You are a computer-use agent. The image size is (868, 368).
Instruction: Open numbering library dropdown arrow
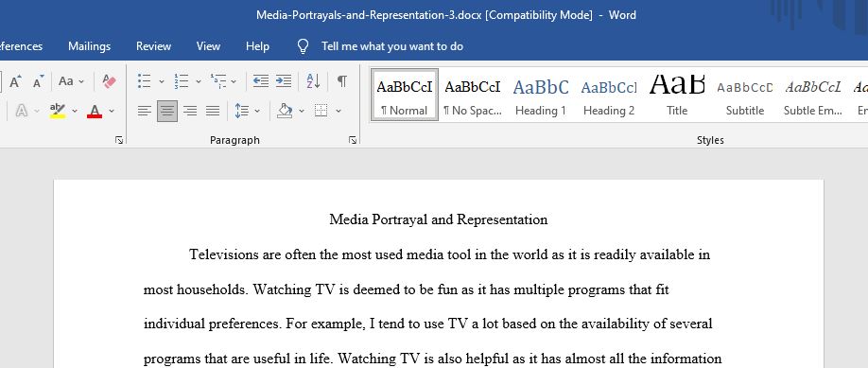pyautogui.click(x=199, y=82)
